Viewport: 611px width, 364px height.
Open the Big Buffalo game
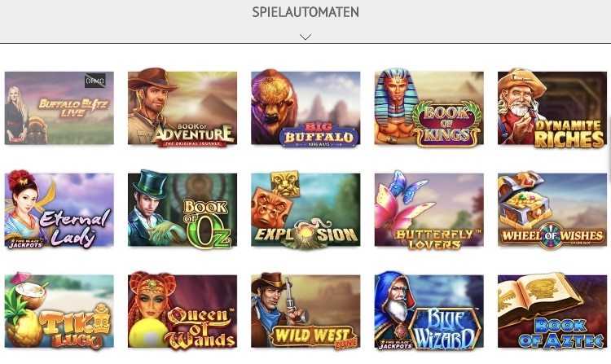pyautogui.click(x=305, y=107)
